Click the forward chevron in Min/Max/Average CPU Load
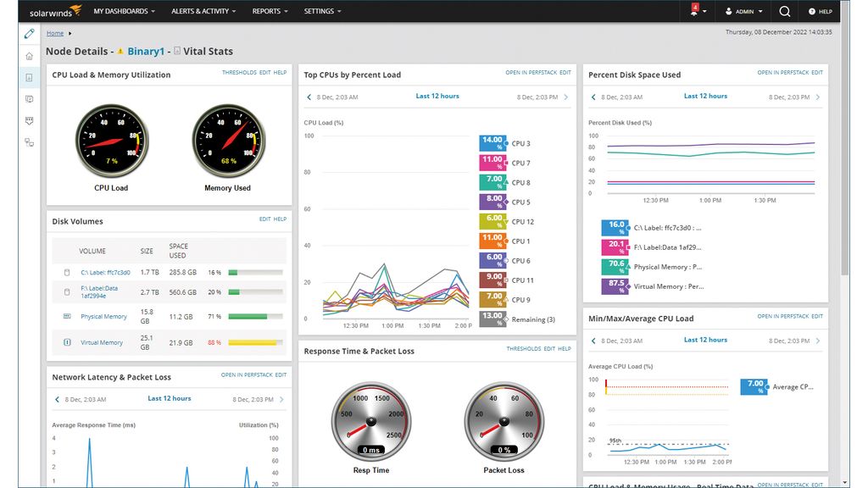 (816, 339)
